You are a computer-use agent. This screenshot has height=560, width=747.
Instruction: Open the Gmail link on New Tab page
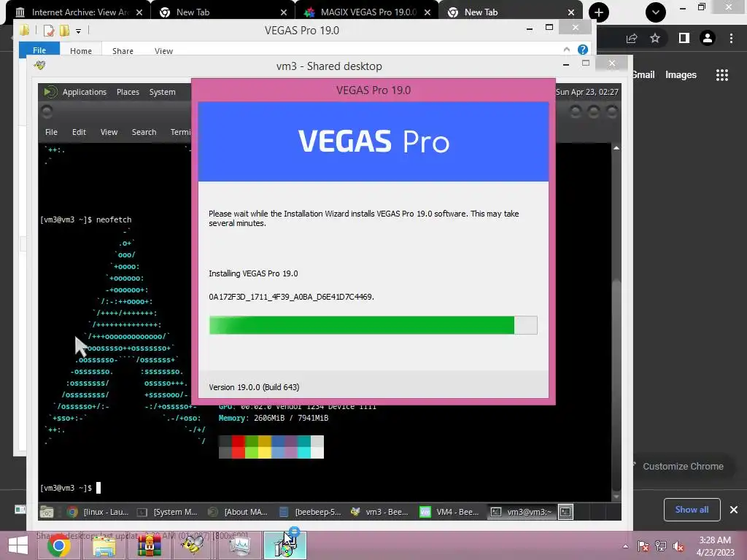[x=643, y=75]
